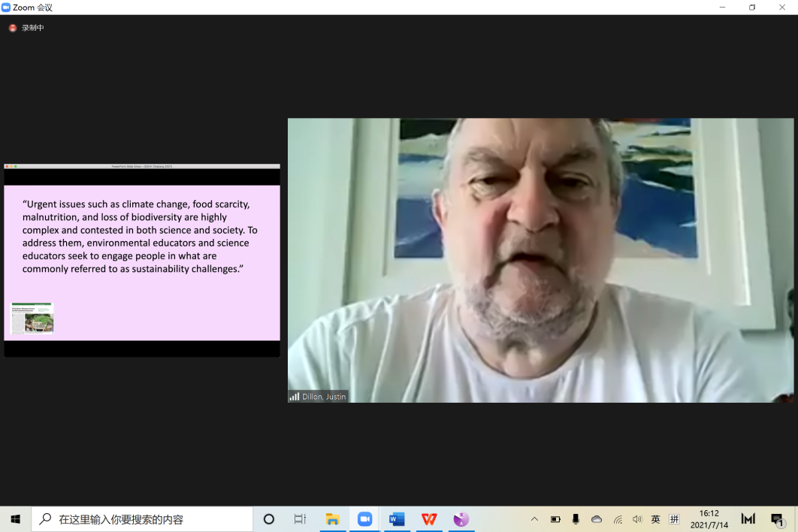Open the Windows Start menu
The height and width of the screenshot is (532, 798).
tap(15, 519)
